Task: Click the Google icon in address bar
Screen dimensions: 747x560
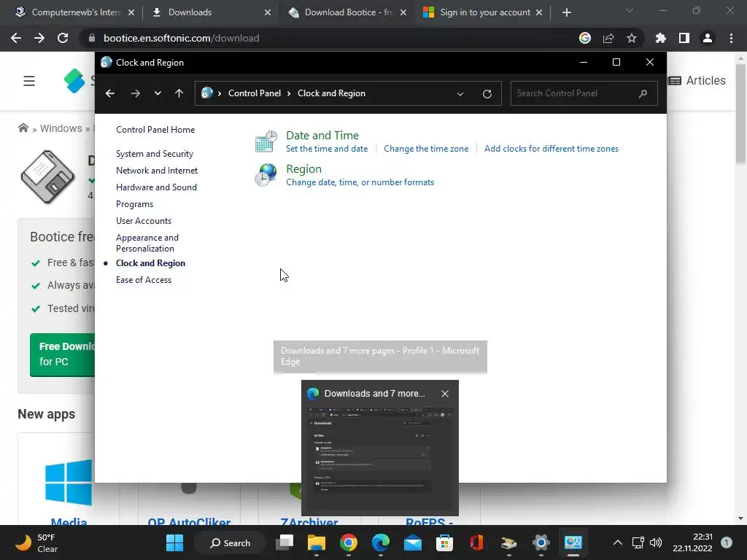Action: (584, 38)
